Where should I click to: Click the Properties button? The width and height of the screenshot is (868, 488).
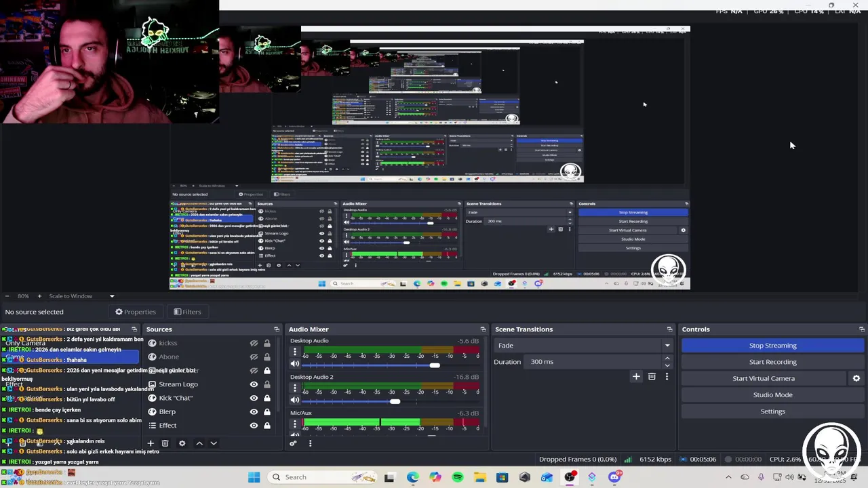(x=136, y=312)
